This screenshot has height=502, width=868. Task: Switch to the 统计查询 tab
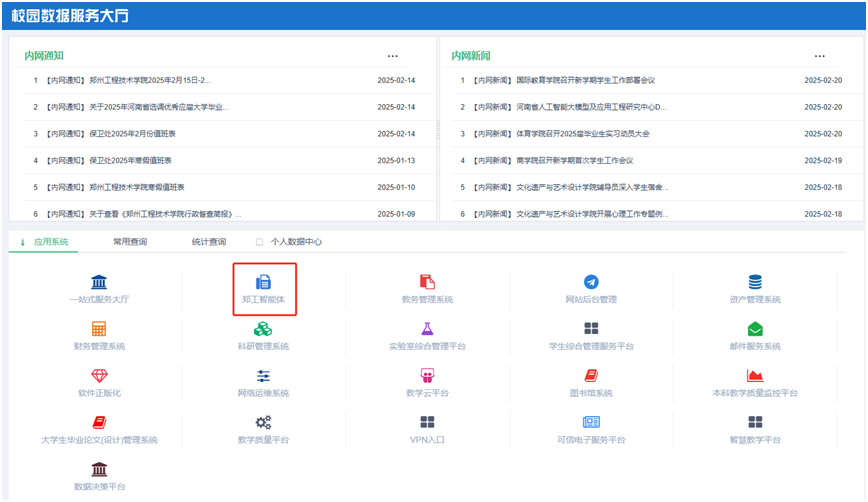coord(209,242)
